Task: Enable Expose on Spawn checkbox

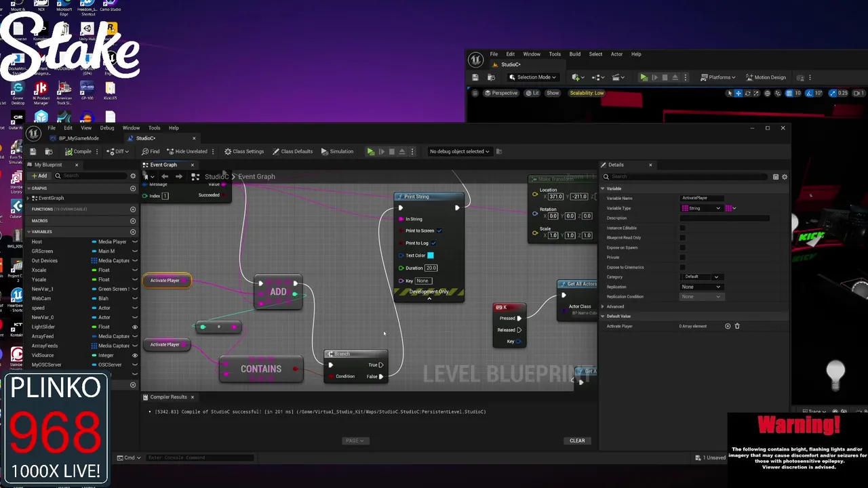Action: 682,247
